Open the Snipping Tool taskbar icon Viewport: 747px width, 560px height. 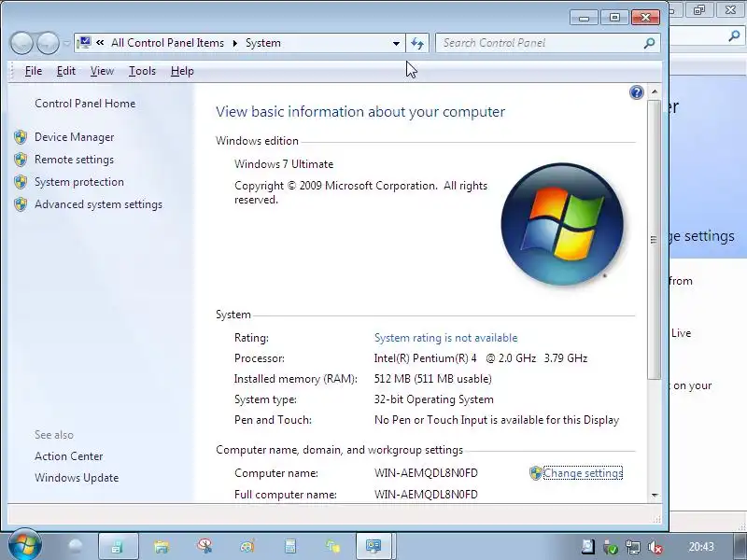tap(204, 546)
